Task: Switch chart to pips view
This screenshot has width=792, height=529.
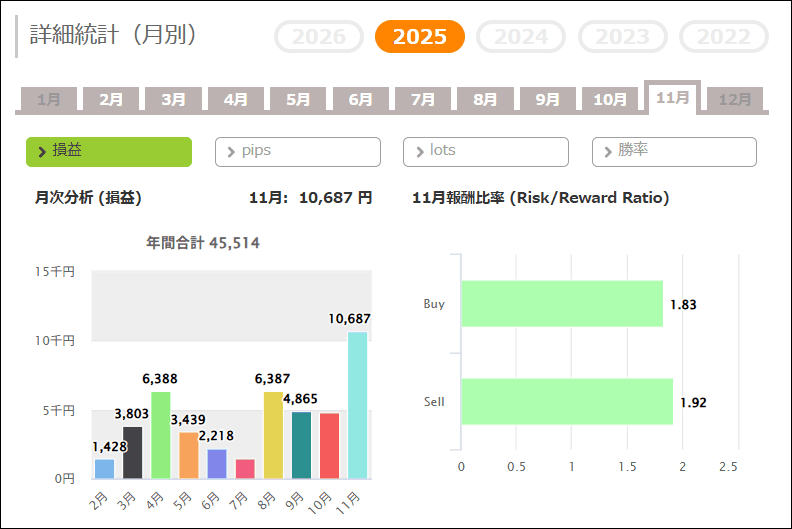Action: 297,151
